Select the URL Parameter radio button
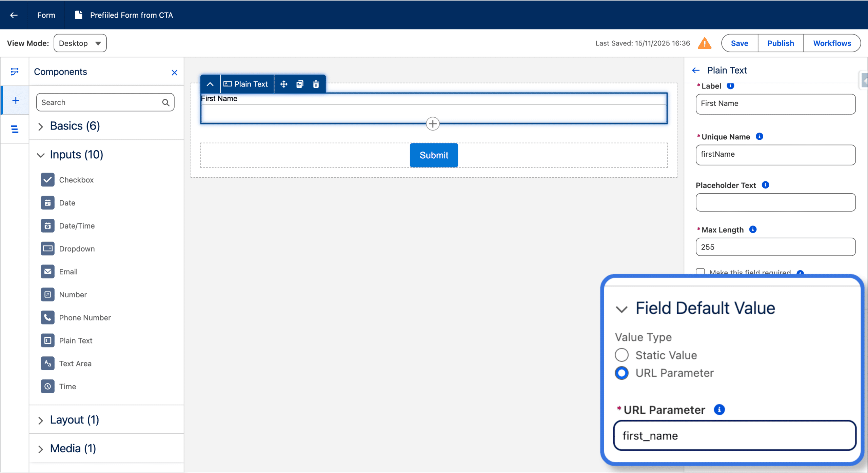Screen dimensions: 868x473 coord(622,373)
